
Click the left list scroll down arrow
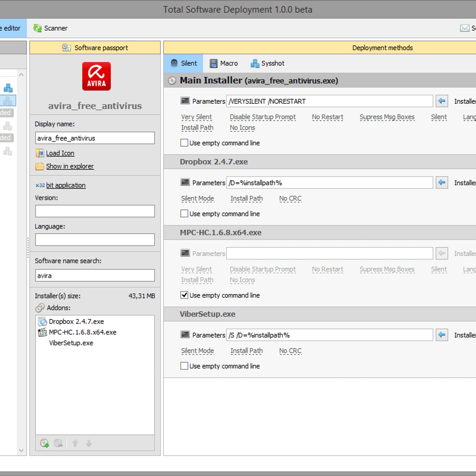[x=21, y=450]
